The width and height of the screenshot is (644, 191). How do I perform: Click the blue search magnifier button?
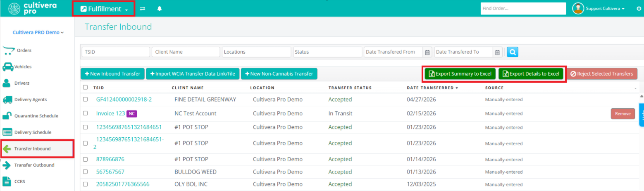[x=513, y=52]
